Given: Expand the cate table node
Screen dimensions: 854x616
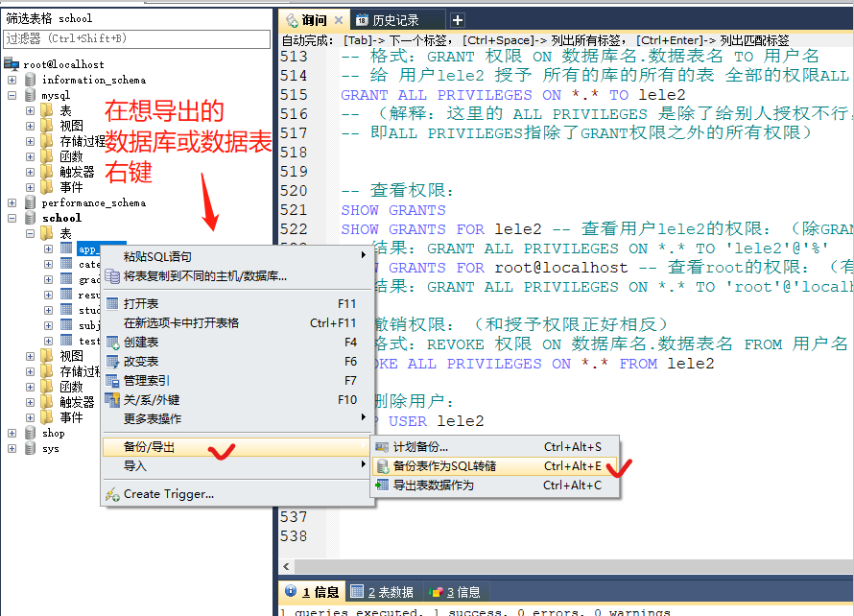Looking at the screenshot, I should click(49, 264).
